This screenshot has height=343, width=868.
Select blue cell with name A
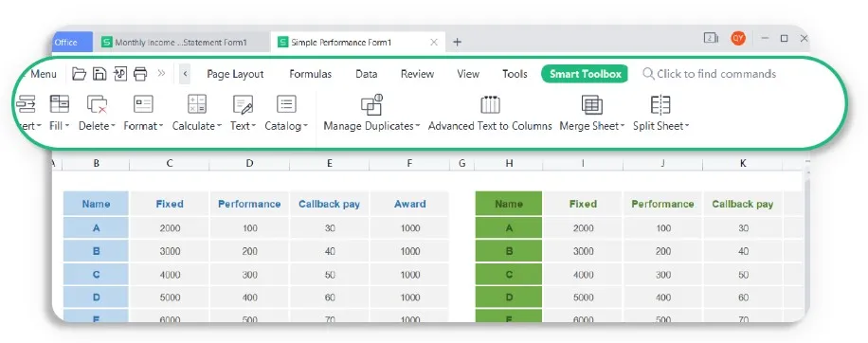click(96, 228)
